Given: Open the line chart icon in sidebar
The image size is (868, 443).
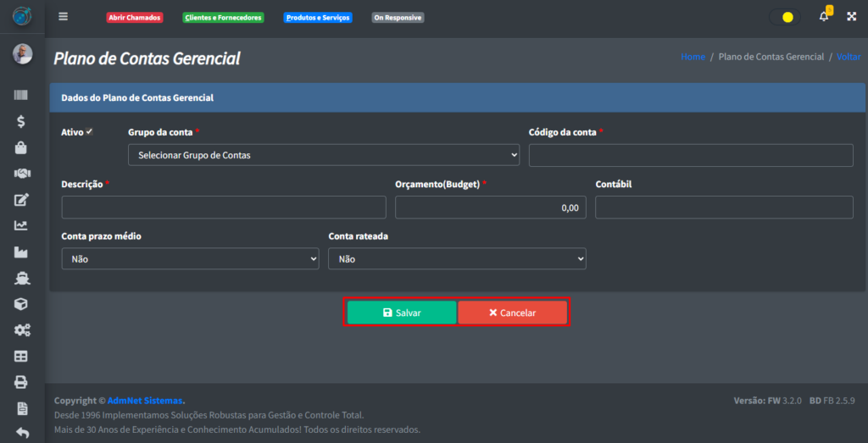Looking at the screenshot, I should (21, 225).
